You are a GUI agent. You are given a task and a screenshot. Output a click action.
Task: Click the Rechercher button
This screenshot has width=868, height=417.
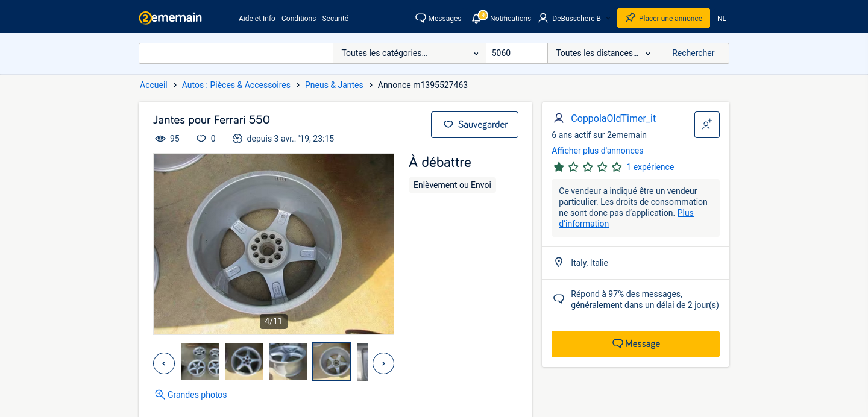pos(693,53)
